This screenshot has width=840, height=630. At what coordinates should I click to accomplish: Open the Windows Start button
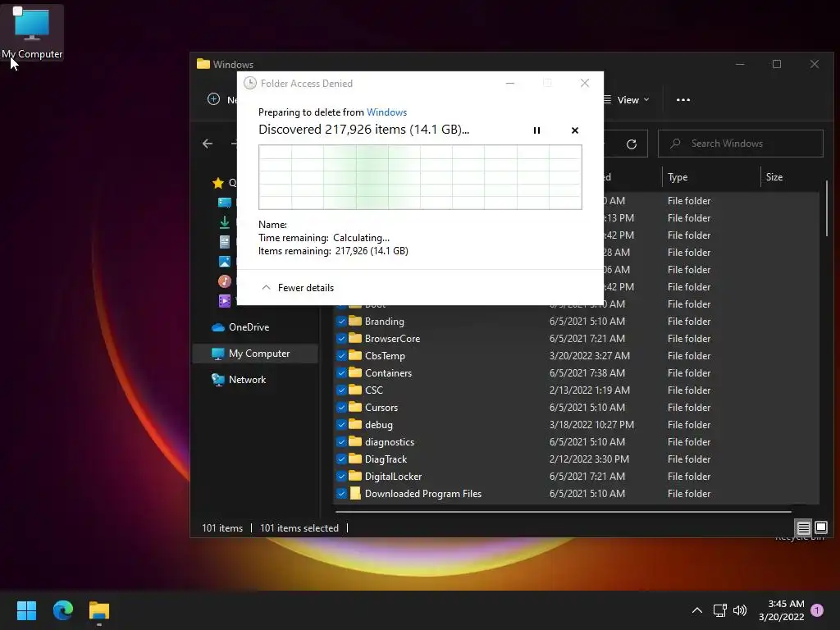pyautogui.click(x=26, y=610)
